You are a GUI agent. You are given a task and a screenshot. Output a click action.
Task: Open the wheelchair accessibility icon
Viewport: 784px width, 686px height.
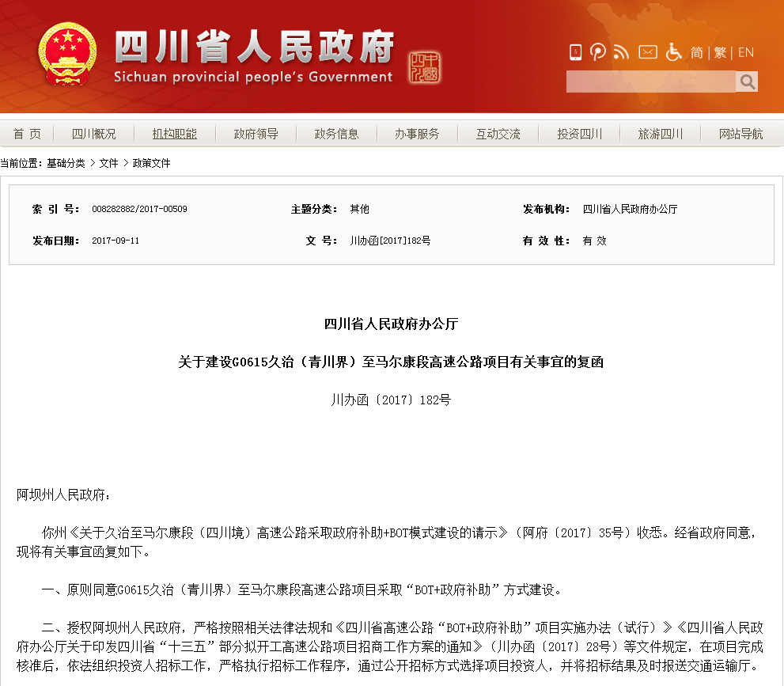tap(673, 52)
